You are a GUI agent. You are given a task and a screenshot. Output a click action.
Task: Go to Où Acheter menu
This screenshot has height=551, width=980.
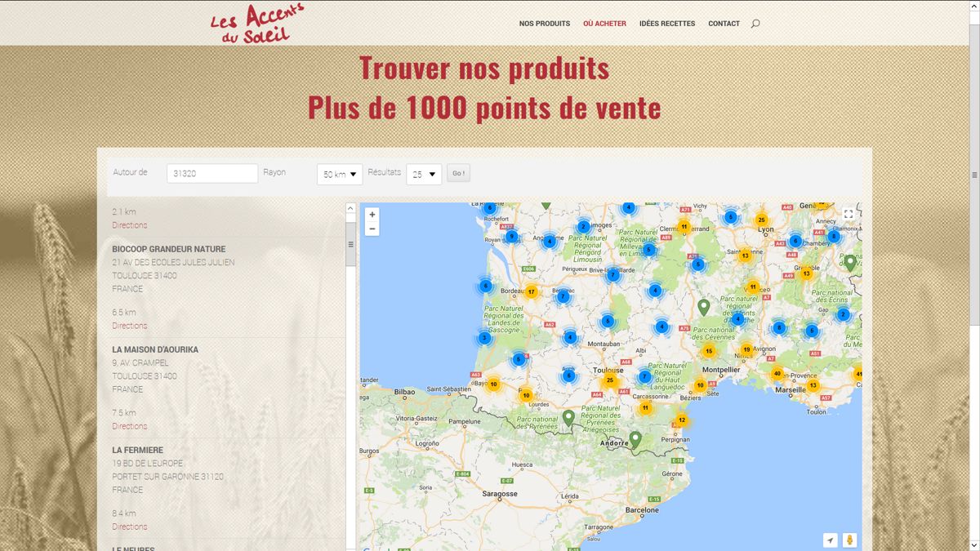tap(604, 24)
